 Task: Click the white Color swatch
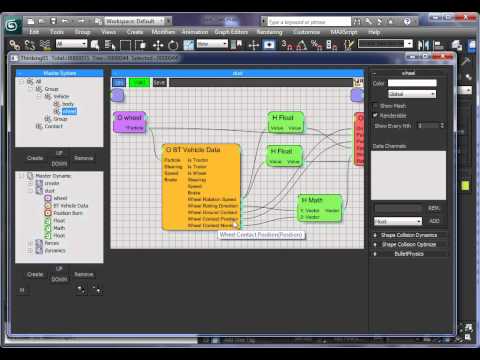tap(412, 83)
